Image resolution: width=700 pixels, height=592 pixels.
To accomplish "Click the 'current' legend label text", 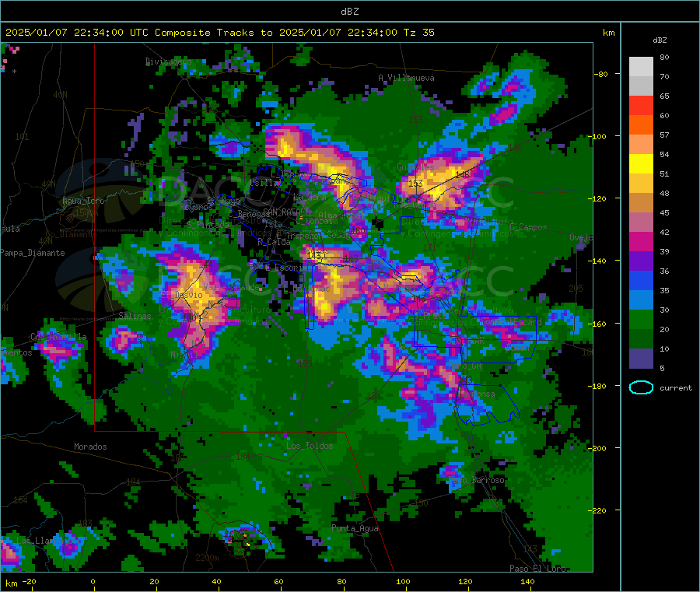I will pos(676,388).
